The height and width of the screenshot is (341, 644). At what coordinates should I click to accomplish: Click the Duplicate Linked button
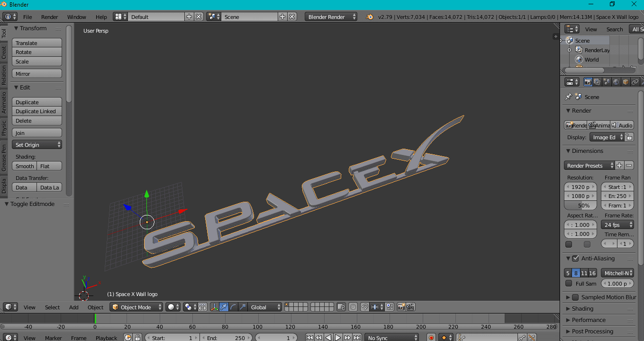point(37,111)
